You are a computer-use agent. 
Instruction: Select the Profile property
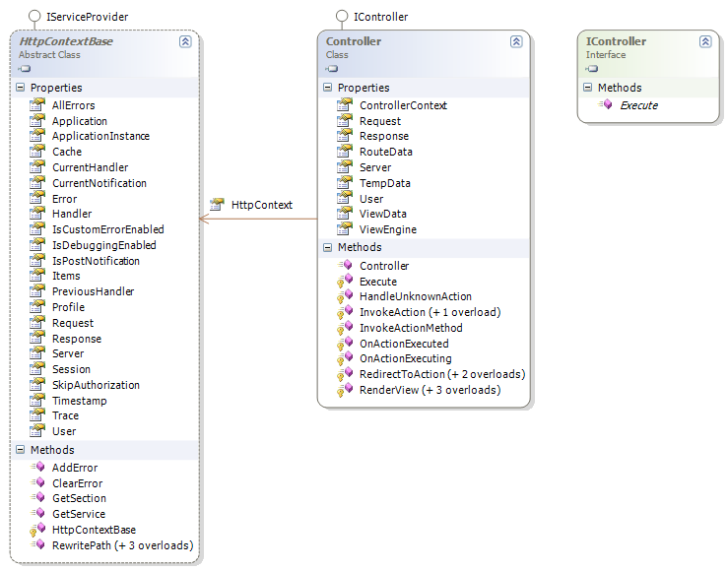coord(68,307)
